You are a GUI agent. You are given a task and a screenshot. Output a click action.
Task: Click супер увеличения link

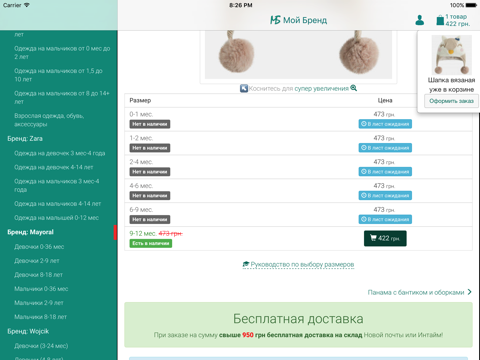point(321,88)
